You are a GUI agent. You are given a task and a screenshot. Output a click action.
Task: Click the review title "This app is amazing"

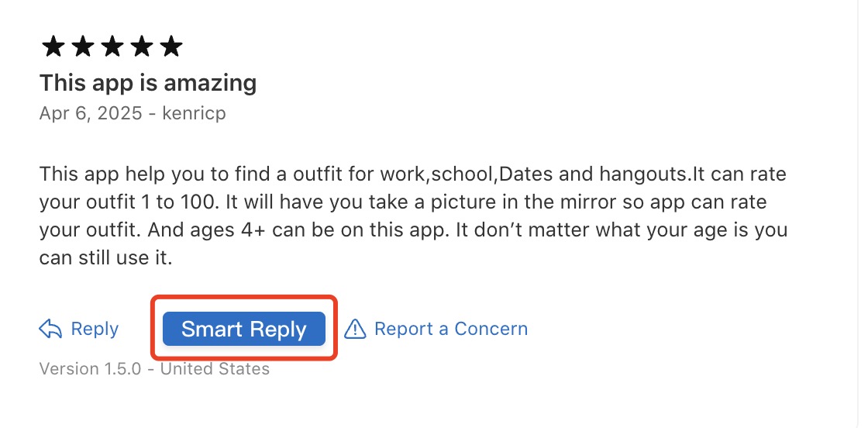tap(148, 82)
